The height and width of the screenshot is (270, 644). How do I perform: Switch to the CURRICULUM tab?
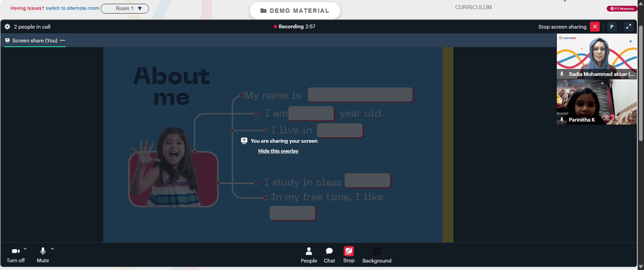[473, 7]
